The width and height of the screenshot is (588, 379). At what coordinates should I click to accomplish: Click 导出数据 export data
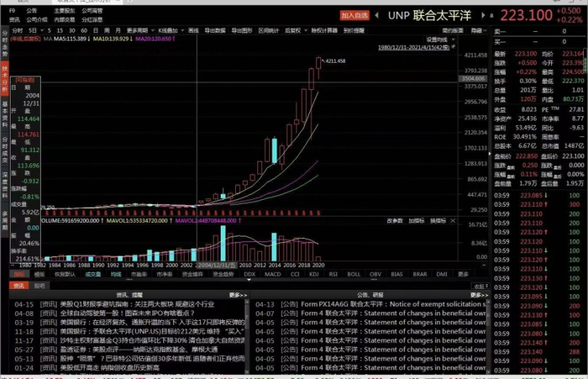[x=215, y=30]
